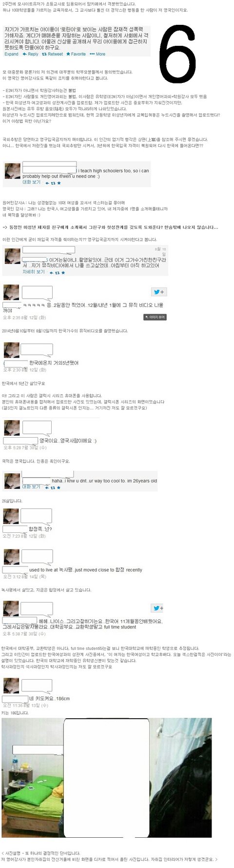This screenshot has height=868, width=234.
Task: Click Twitter follow button on full time student tweet
Action: point(157,608)
